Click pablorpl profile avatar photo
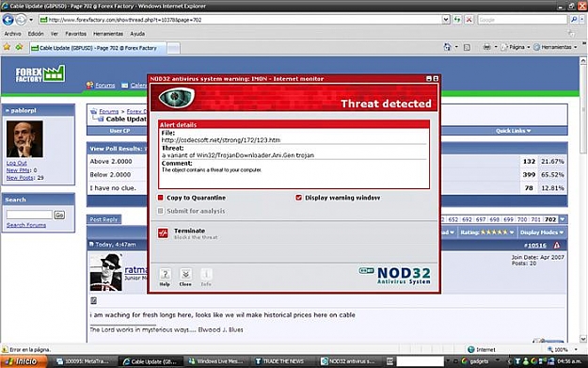Image resolution: width=588 pixels, height=368 pixels. 24,138
